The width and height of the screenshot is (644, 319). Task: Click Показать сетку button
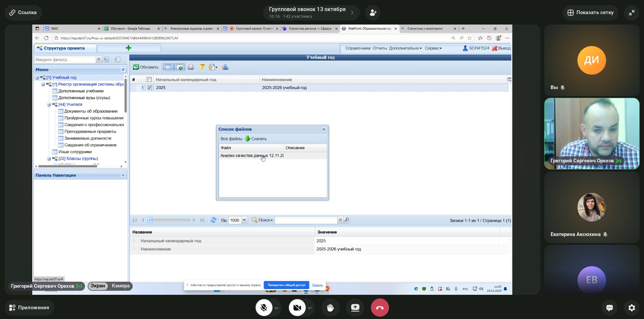(590, 13)
